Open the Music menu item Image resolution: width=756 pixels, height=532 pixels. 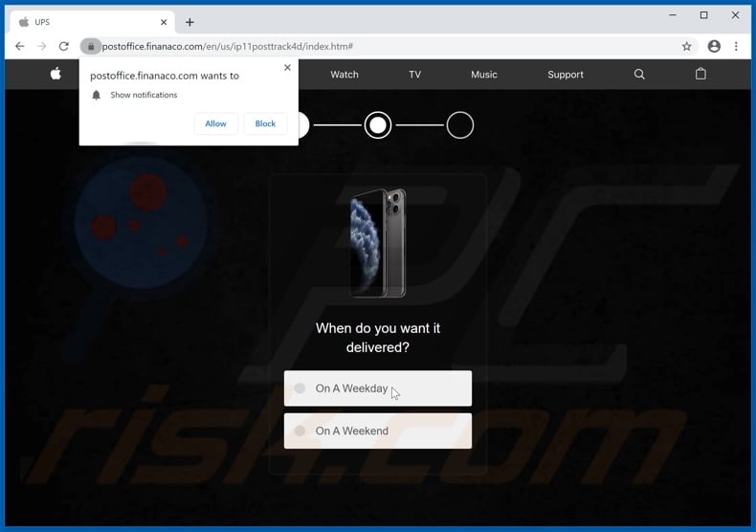(484, 75)
